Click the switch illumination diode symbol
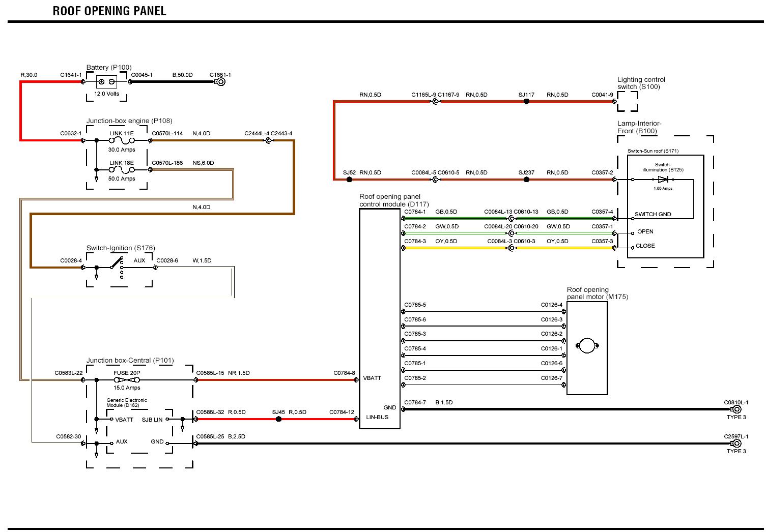Viewport: 766px width, 532px height. [x=662, y=180]
